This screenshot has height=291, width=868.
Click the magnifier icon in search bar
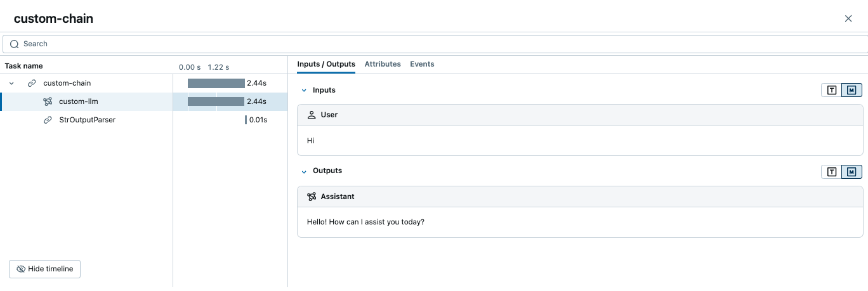pos(15,44)
